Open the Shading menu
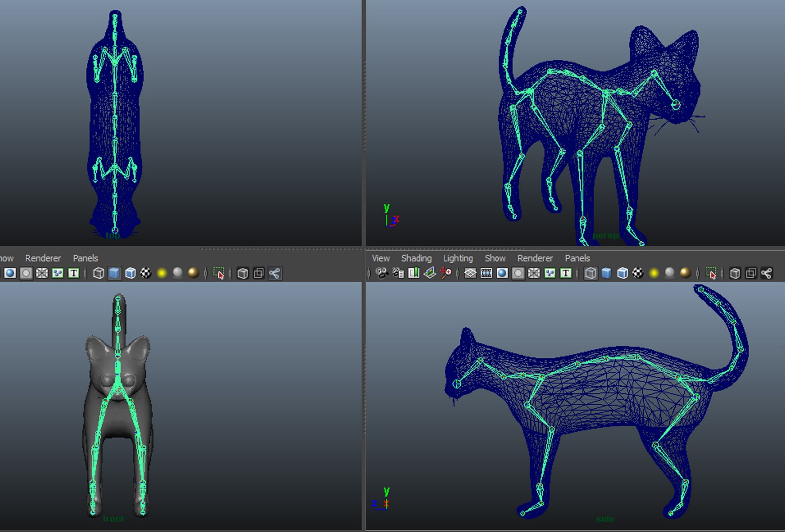Viewport: 785px width, 532px height. [x=416, y=258]
